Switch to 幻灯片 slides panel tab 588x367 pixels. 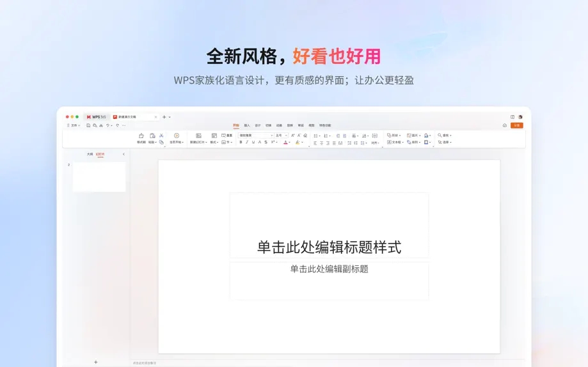[x=100, y=154]
